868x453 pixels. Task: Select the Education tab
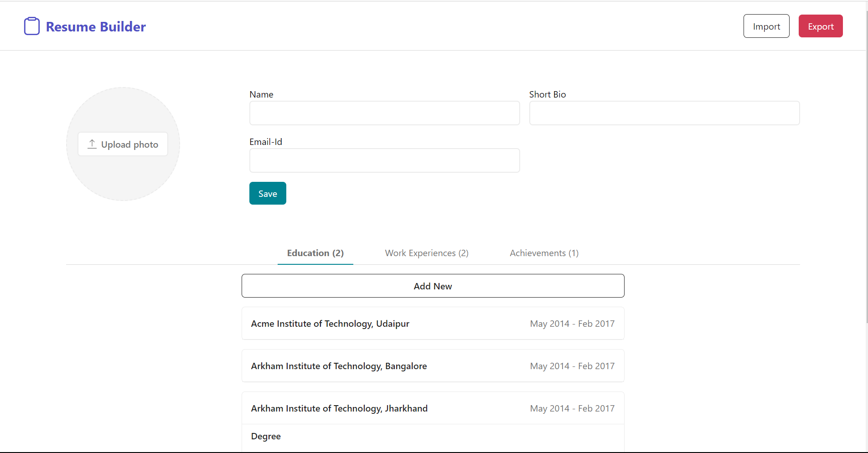pos(315,253)
